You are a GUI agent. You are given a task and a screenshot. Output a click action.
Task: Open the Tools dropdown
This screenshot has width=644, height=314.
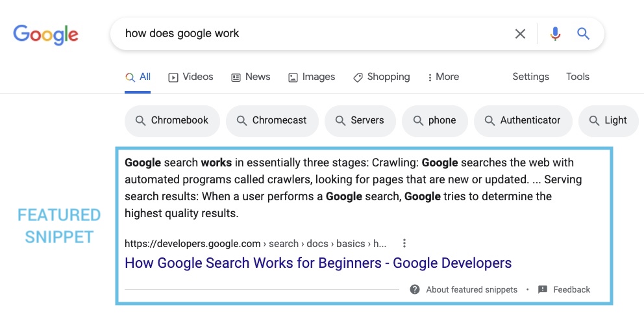point(578,77)
